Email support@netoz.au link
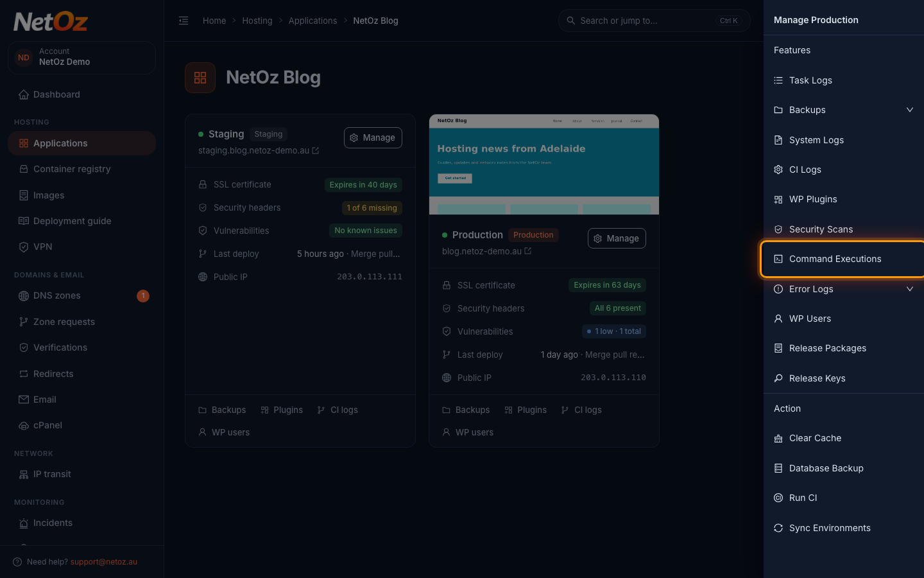The image size is (924, 578). tap(104, 562)
